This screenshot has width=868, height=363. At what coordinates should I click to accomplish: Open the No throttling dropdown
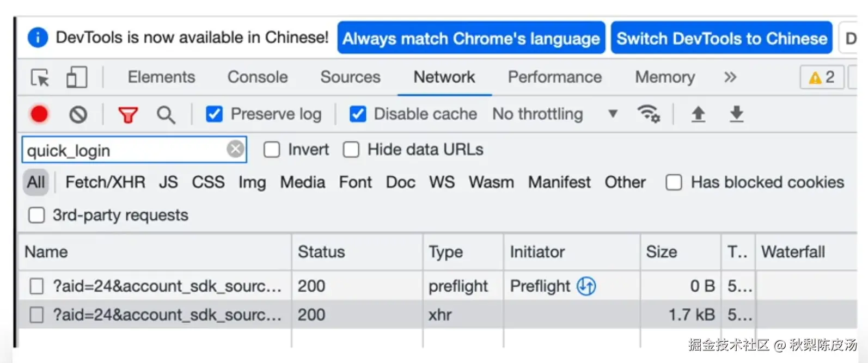point(554,114)
